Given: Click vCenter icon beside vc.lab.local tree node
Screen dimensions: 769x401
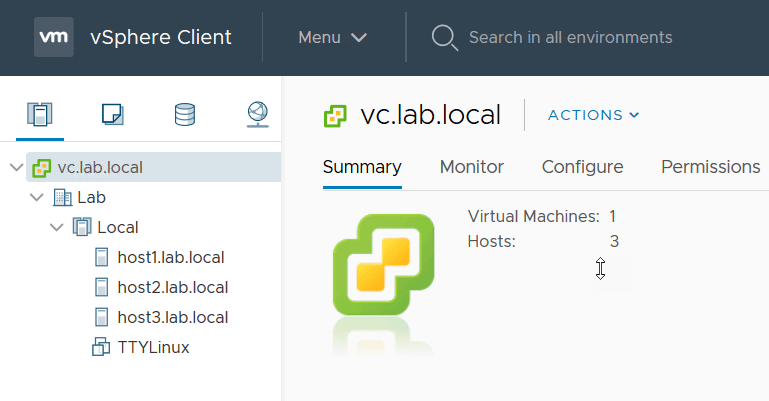Looking at the screenshot, I should point(42,168).
